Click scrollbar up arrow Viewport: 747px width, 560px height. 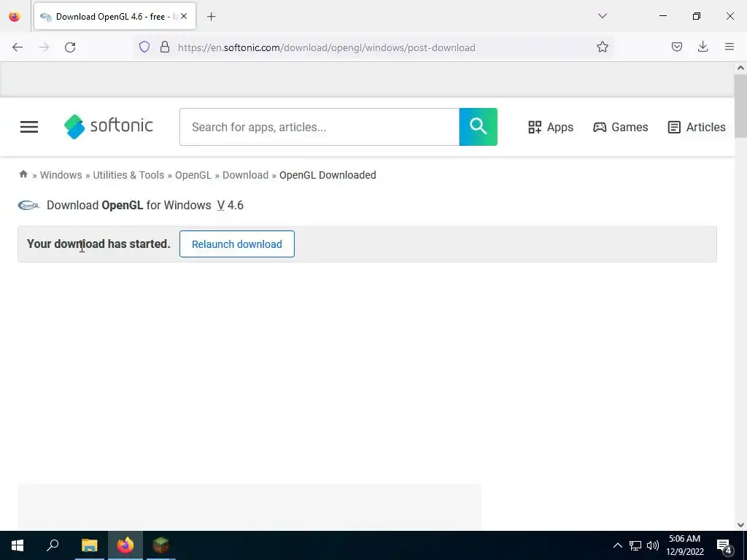point(740,68)
